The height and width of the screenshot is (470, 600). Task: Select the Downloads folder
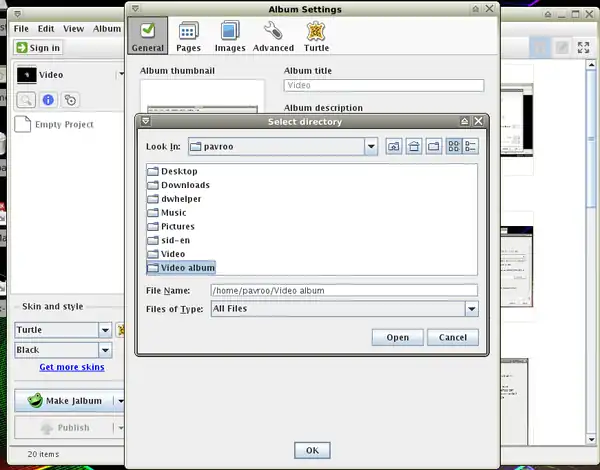coord(185,185)
